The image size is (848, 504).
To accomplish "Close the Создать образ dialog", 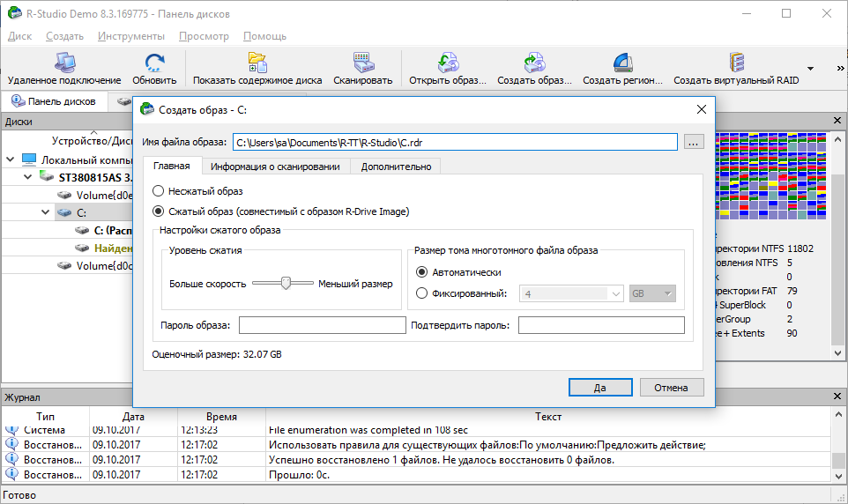I will pyautogui.click(x=702, y=109).
